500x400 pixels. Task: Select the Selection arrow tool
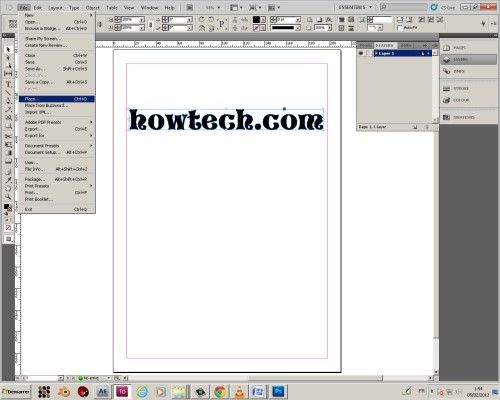point(8,49)
